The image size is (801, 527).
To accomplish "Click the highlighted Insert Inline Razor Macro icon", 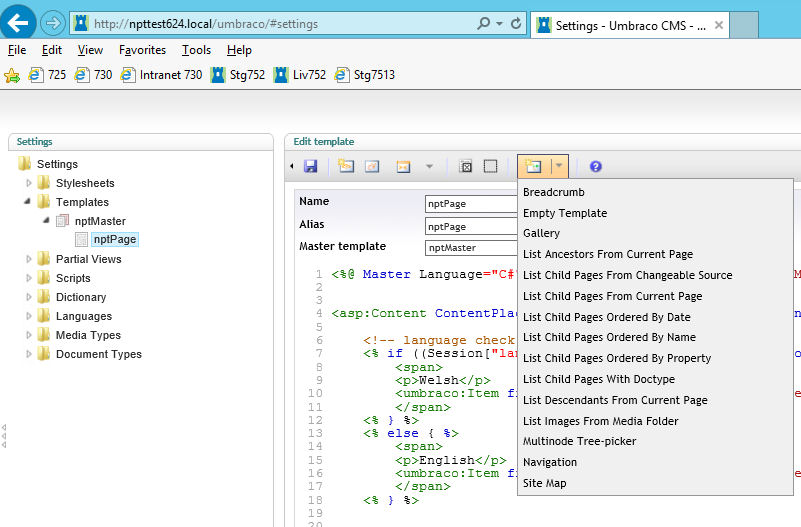I will (533, 166).
